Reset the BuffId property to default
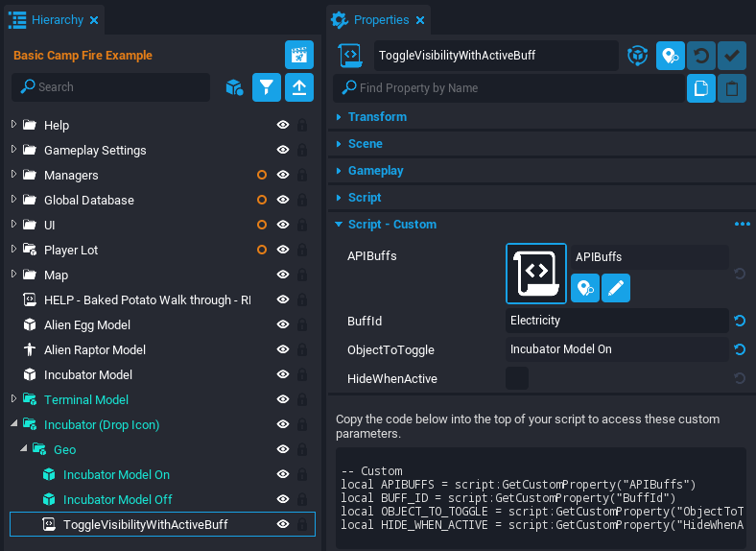 coord(739,321)
